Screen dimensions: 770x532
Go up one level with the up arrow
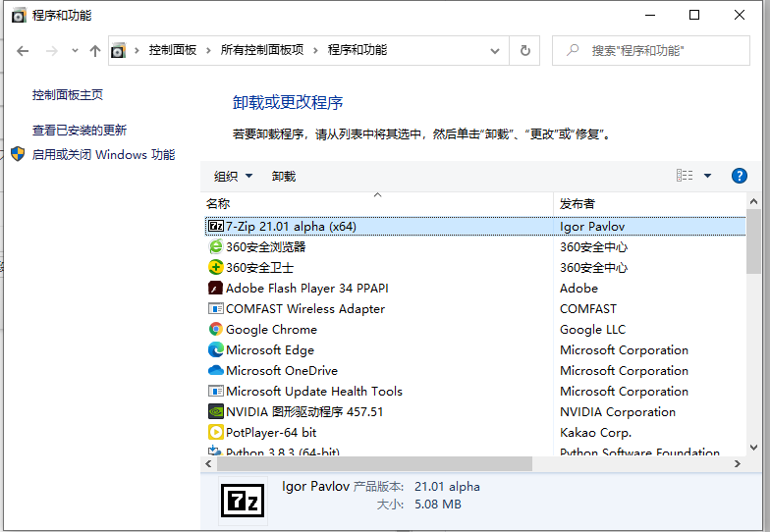click(x=95, y=50)
